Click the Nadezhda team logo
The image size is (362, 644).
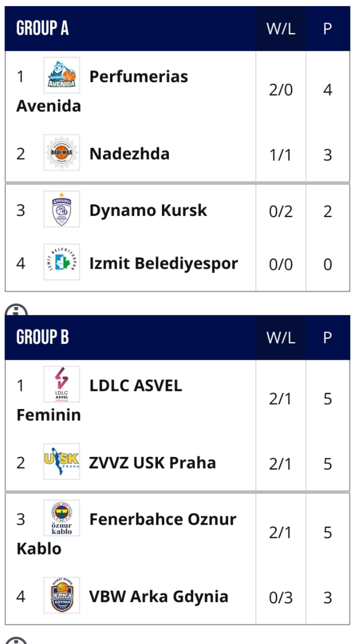point(61,152)
